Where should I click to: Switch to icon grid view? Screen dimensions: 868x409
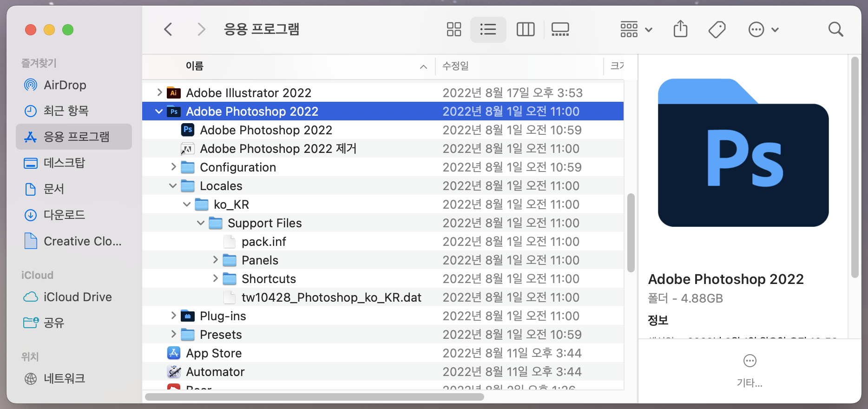454,29
